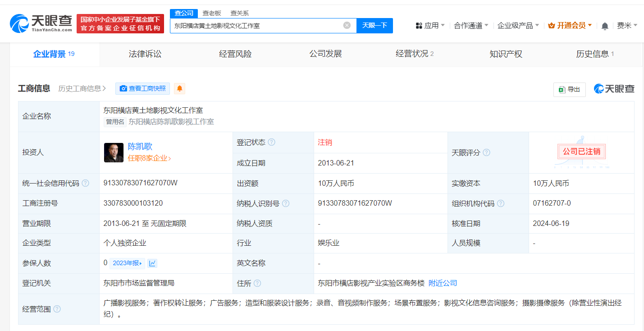Show help icon beside 天眼评分
The image size is (644, 331).
(486, 152)
